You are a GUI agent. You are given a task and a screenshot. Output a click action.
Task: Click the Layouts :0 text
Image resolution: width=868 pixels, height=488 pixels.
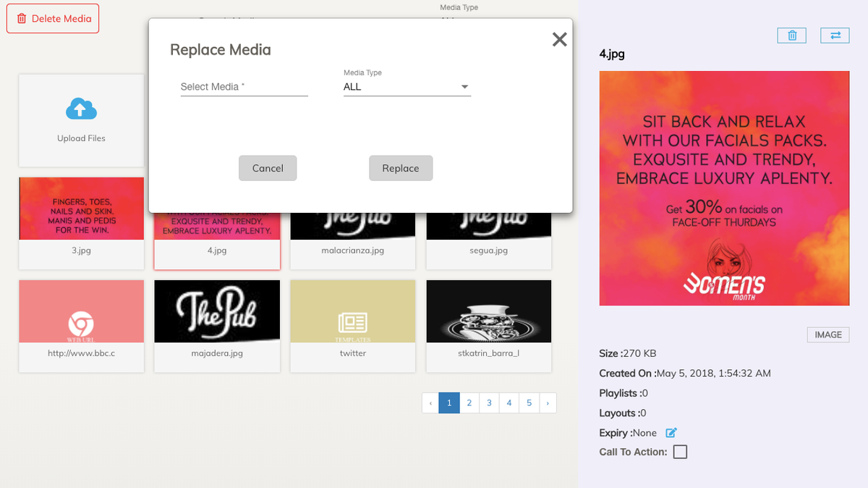point(623,413)
